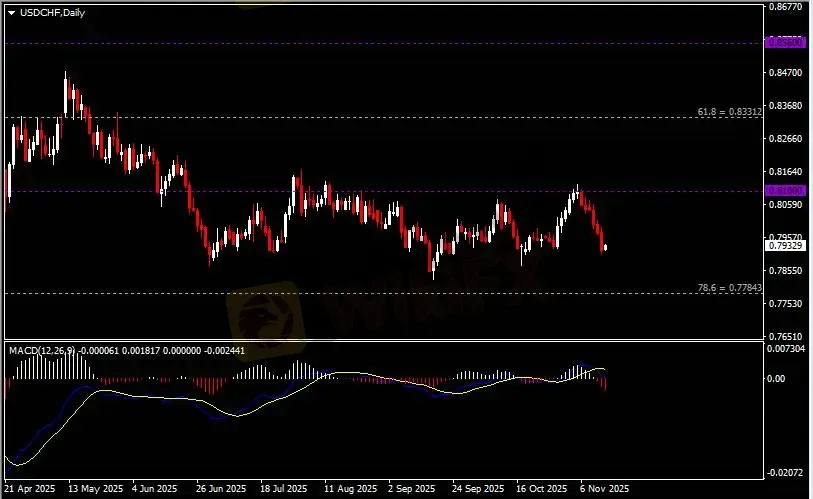Click the current price label 0.79329
813x499 pixels.
pyautogui.click(x=781, y=245)
